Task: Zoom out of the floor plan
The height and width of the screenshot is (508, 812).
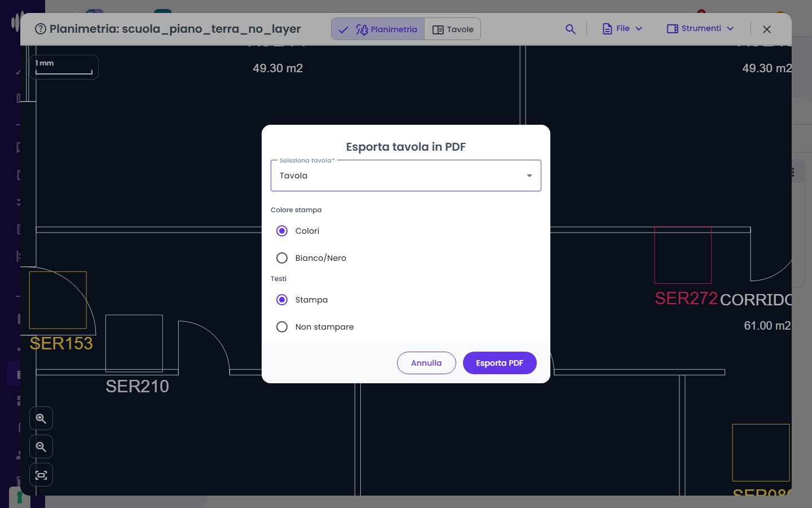Action: [41, 447]
